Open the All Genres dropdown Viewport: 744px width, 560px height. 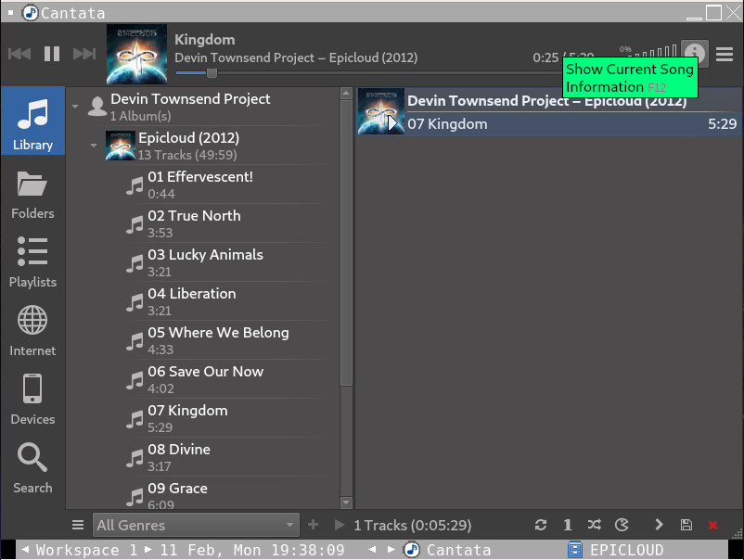click(196, 525)
